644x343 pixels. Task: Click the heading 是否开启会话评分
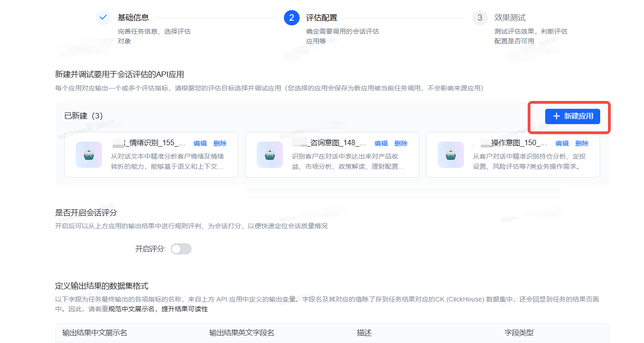pyautogui.click(x=86, y=213)
